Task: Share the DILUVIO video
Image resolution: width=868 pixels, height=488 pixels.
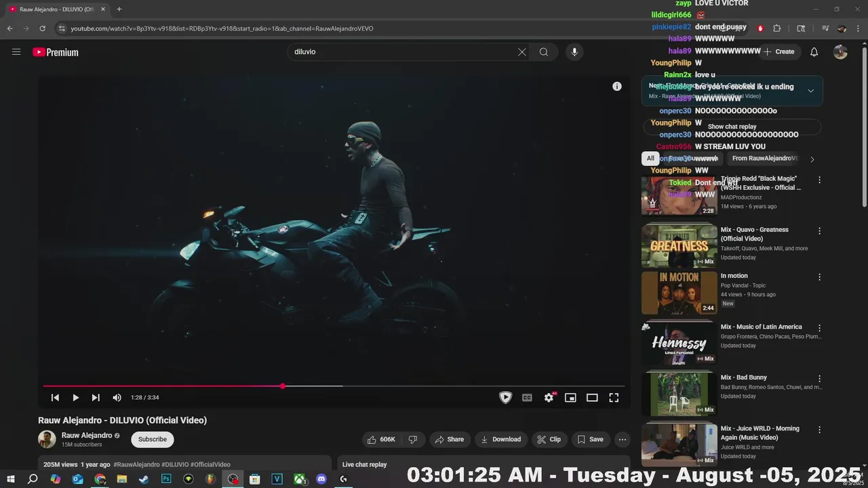Action: coord(450,439)
